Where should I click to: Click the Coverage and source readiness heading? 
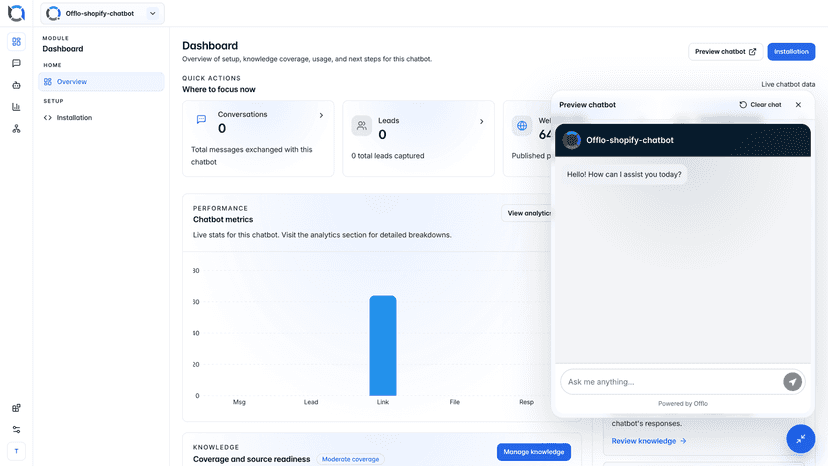251,459
